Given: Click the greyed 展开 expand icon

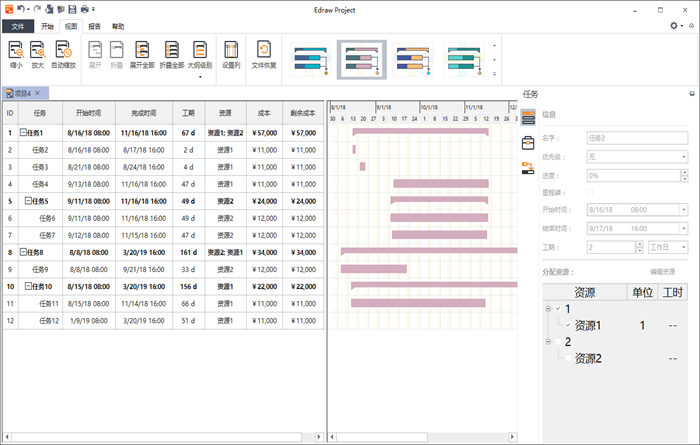Looking at the screenshot, I should coord(95,50).
